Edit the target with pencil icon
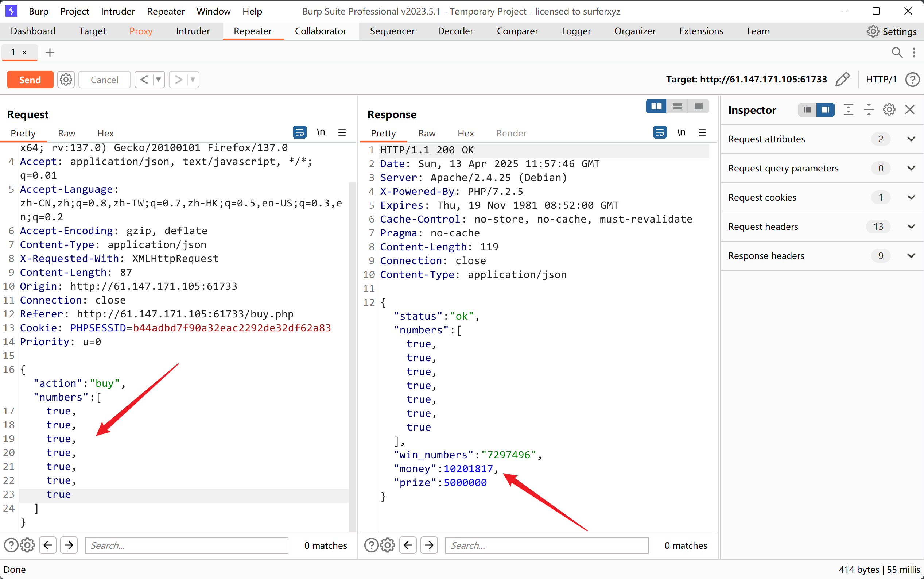This screenshot has width=924, height=579. point(842,79)
